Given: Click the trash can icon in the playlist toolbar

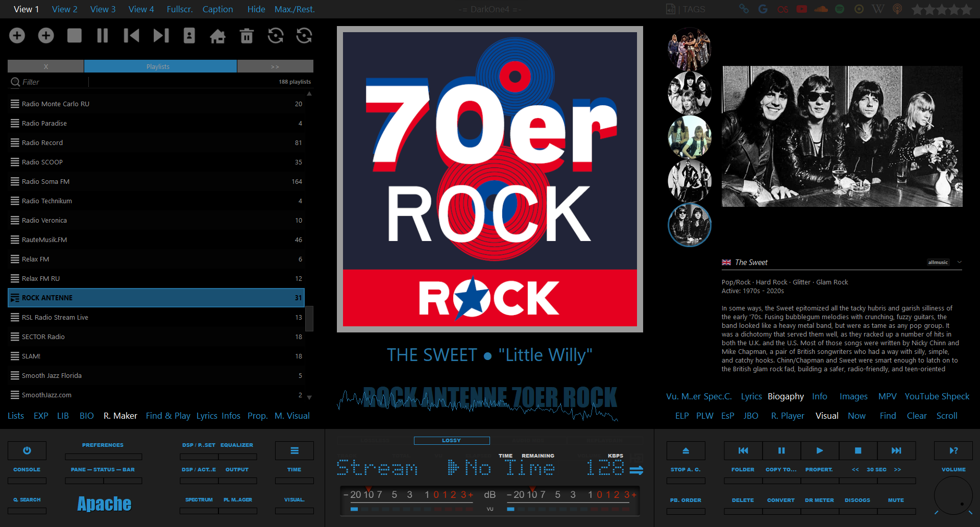Looking at the screenshot, I should pyautogui.click(x=247, y=36).
